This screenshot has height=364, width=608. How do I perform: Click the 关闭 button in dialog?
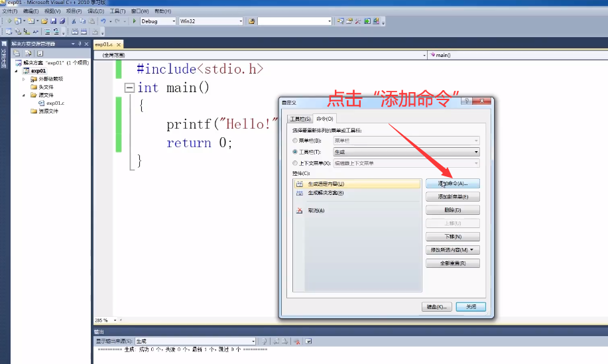[x=471, y=306]
